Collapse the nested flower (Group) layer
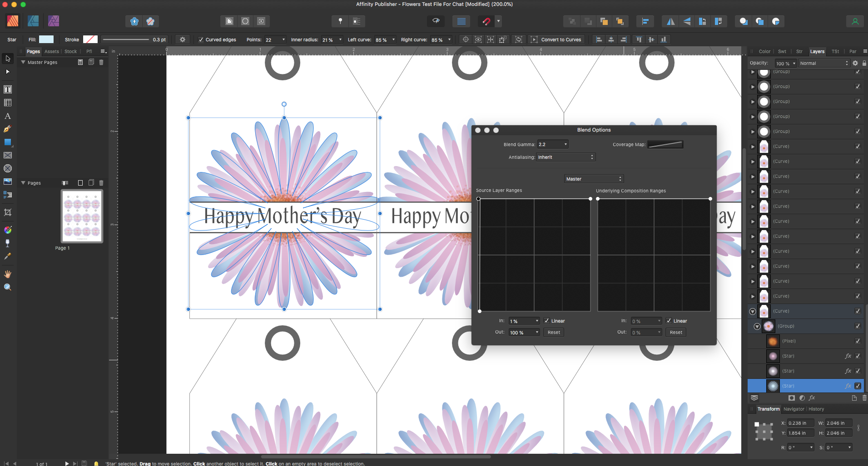 [757, 326]
